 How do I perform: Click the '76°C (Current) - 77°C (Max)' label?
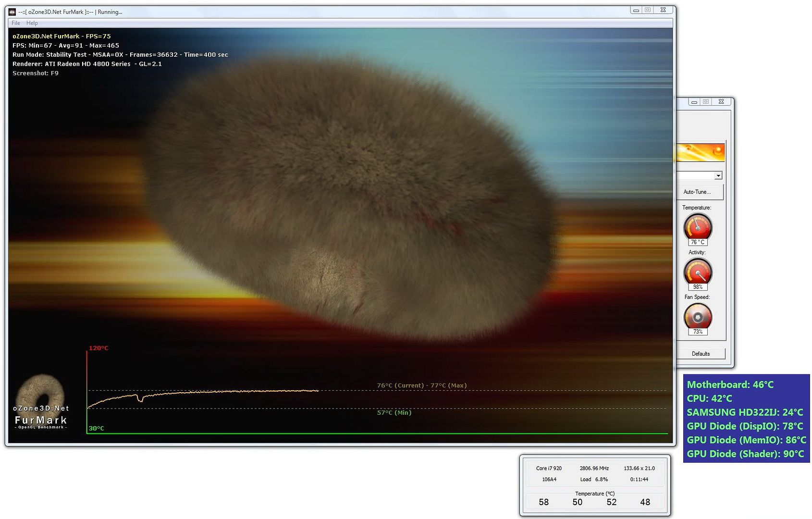[x=422, y=385]
